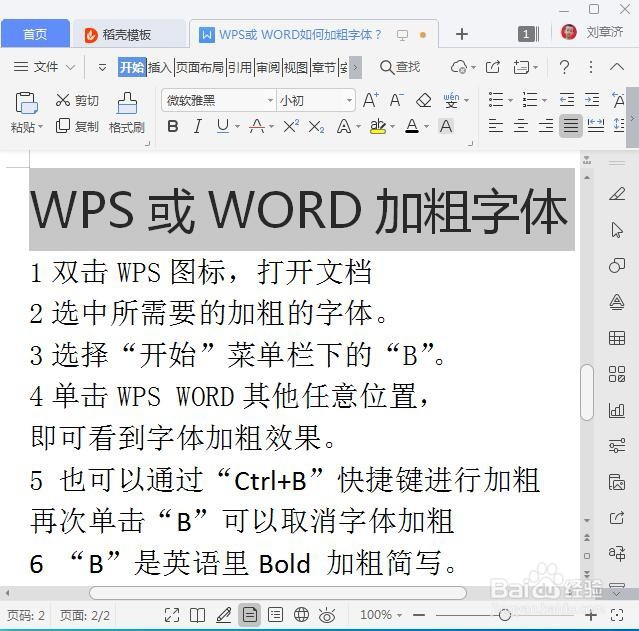The width and height of the screenshot is (639, 631).
Task: Click zoom out minus button
Action: tap(419, 615)
